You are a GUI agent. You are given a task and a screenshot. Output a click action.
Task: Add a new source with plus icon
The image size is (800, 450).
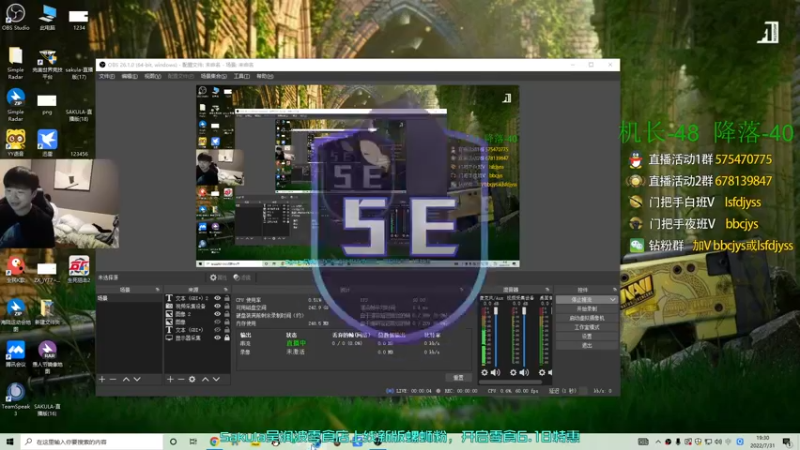click(x=170, y=379)
